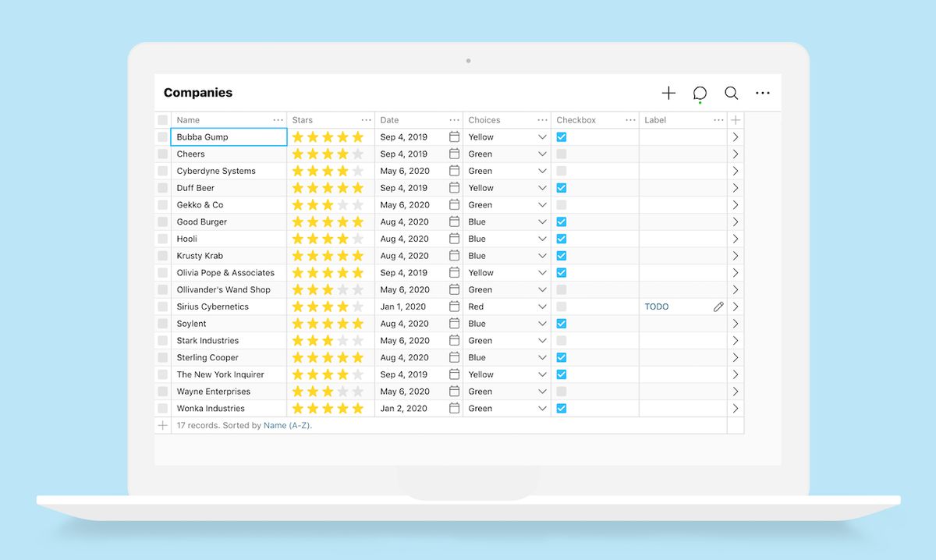Enable the checkbox for Cheers

(562, 154)
